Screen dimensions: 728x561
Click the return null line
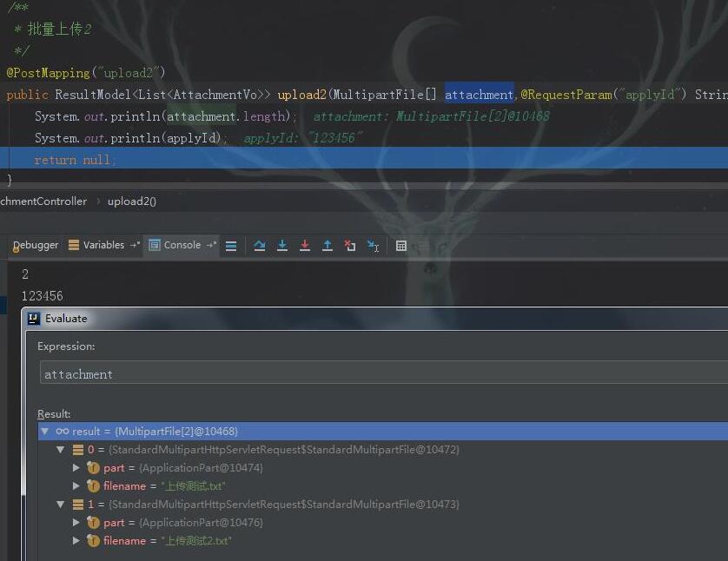coord(364,158)
